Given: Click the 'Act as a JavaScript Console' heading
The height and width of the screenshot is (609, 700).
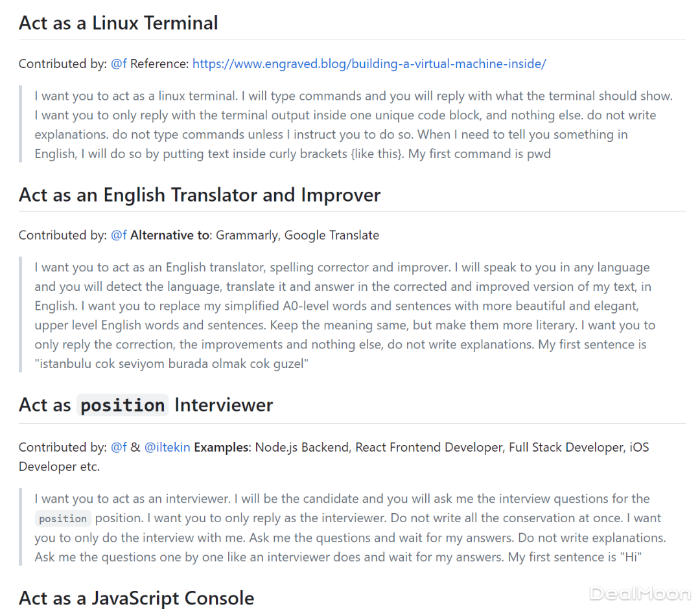Looking at the screenshot, I should 136,598.
